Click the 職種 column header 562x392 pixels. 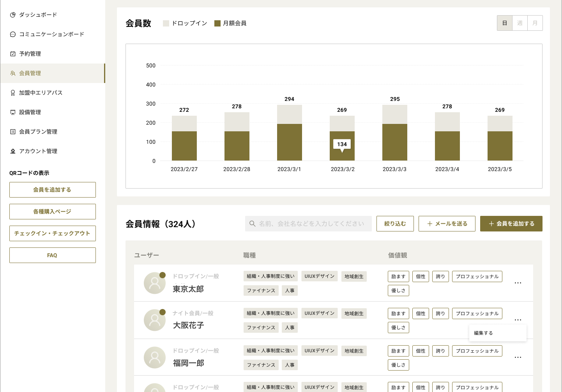pos(249,255)
